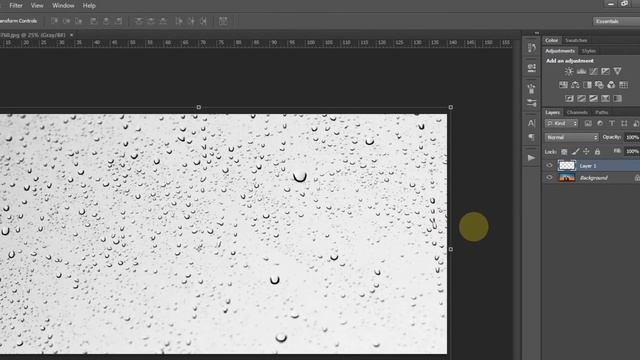Click the Align bottom edges icon
The height and width of the screenshot is (360, 640).
(x=78, y=21)
